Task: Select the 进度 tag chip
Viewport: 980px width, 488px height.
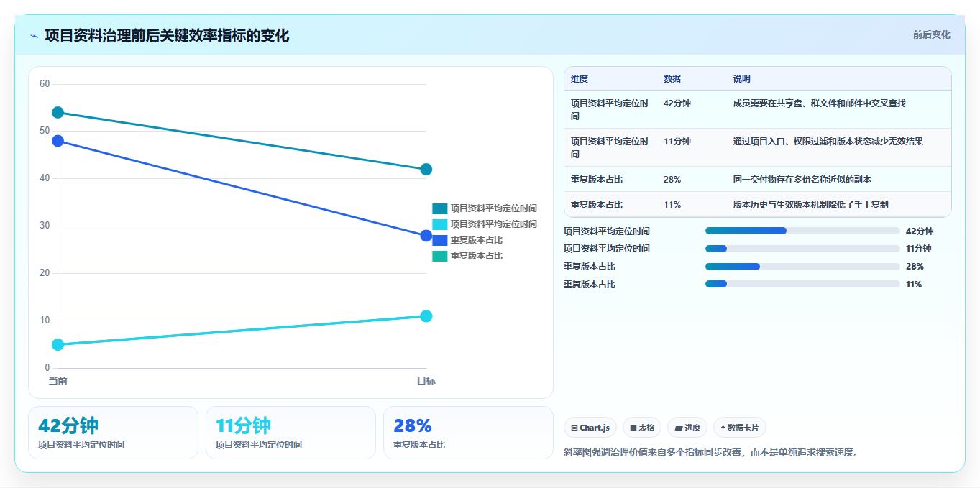Action: [687, 428]
